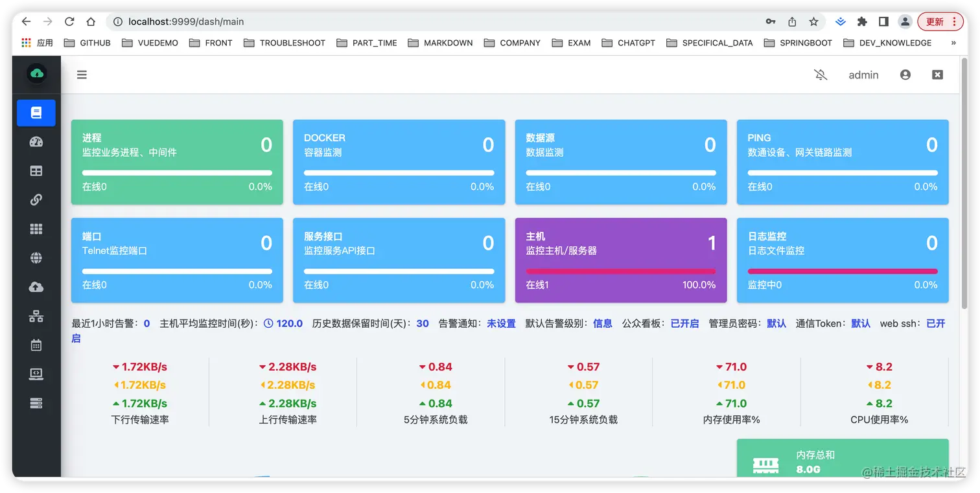This screenshot has height=493, width=980.
Task: Expand the VUEDEMO bookmark folder
Action: pyautogui.click(x=150, y=43)
